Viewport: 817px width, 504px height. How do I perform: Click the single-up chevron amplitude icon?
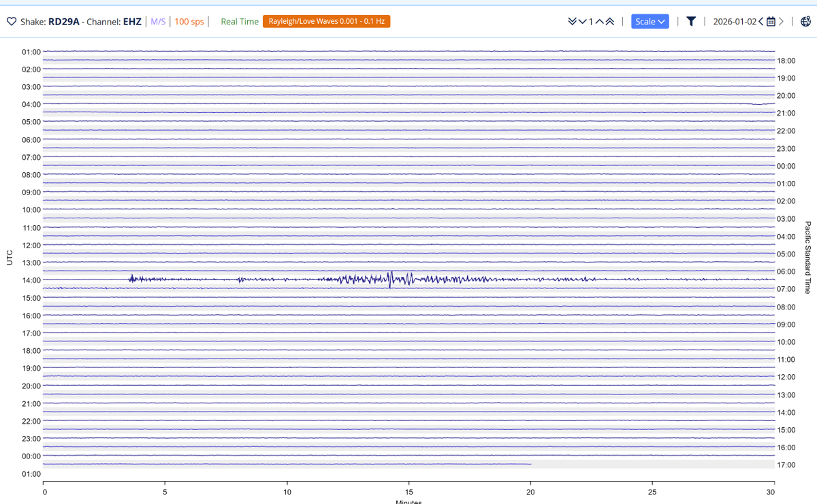pyautogui.click(x=600, y=22)
